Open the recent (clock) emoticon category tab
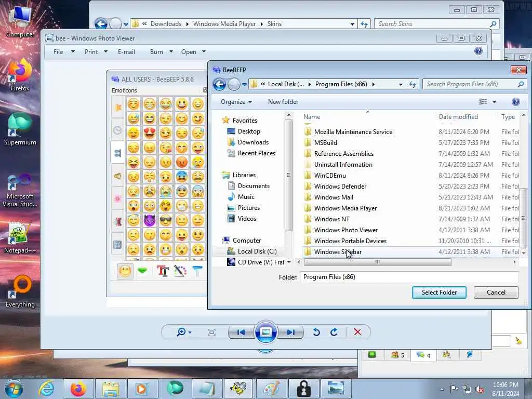532x399 pixels. coord(117,130)
